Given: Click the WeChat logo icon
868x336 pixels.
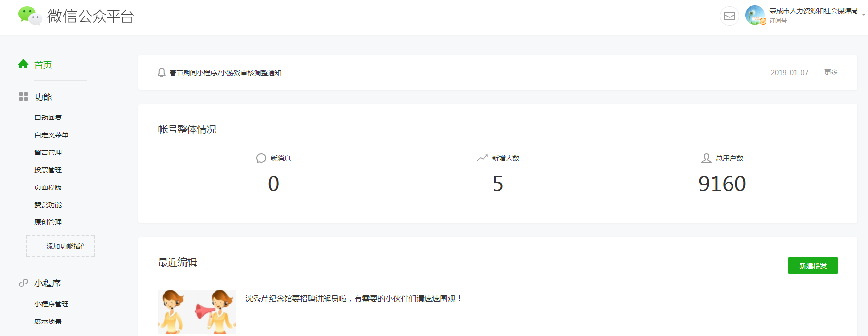Looking at the screenshot, I should tap(30, 16).
